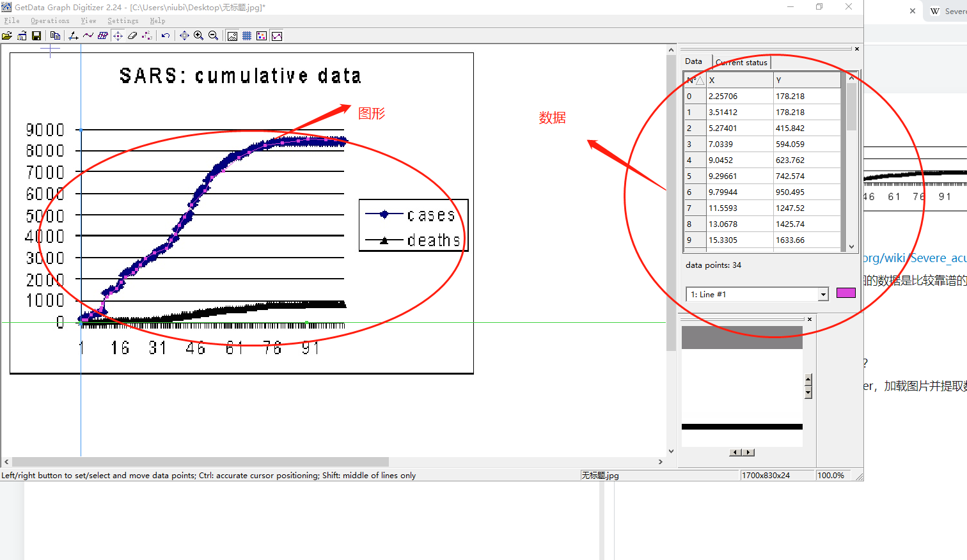Click the 'data points: 34' label
This screenshot has height=560, width=967.
pyautogui.click(x=713, y=265)
